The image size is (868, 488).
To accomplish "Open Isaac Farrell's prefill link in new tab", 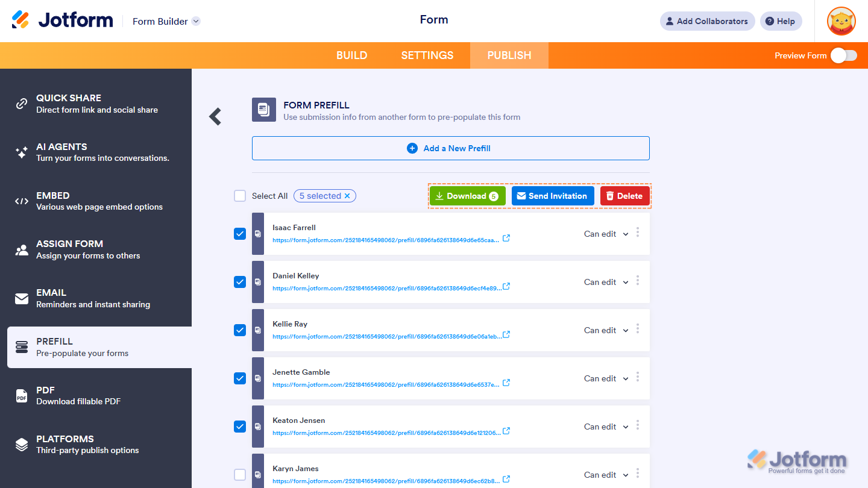I will click(506, 238).
